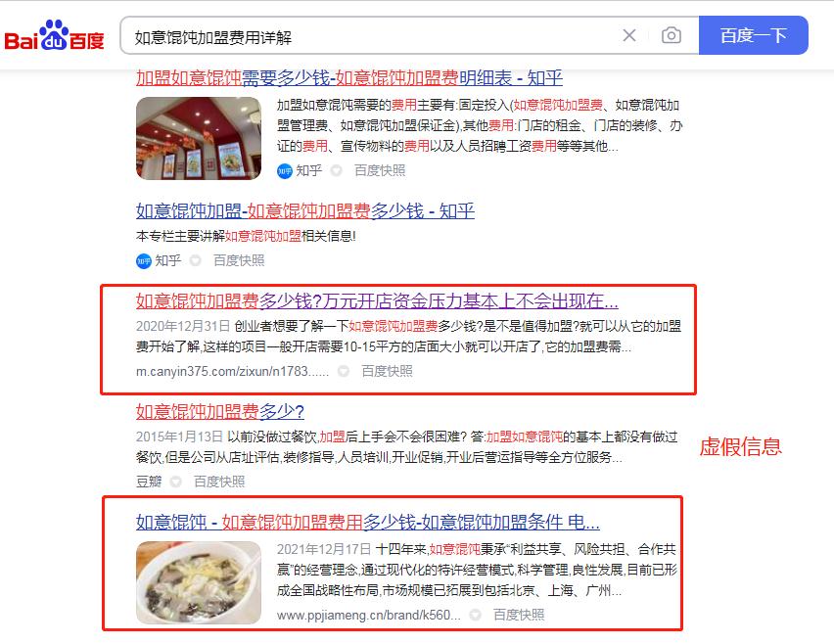Click the www.ppjiameng.cn source URL
The height and width of the screenshot is (644, 834).
tap(369, 616)
